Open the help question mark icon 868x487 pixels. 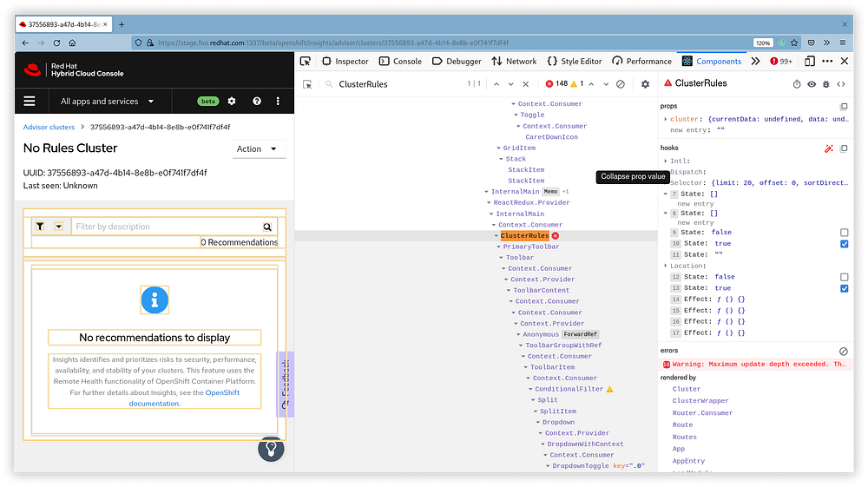click(x=257, y=101)
